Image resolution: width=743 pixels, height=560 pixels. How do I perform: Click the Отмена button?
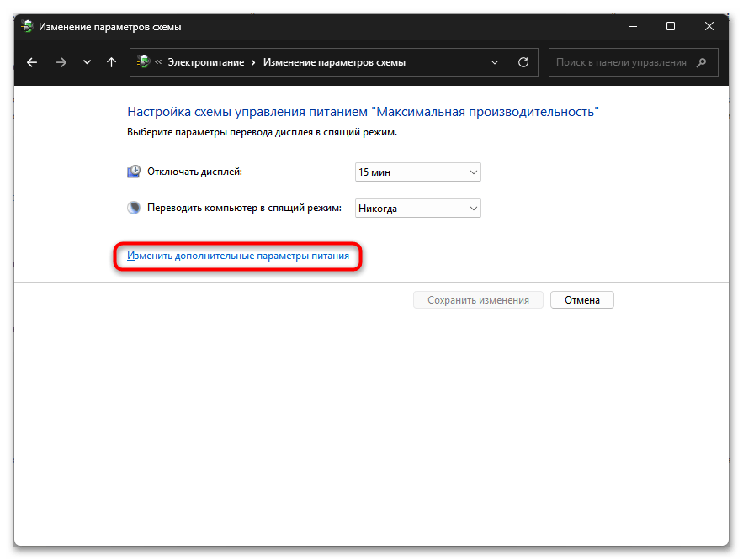coord(582,299)
